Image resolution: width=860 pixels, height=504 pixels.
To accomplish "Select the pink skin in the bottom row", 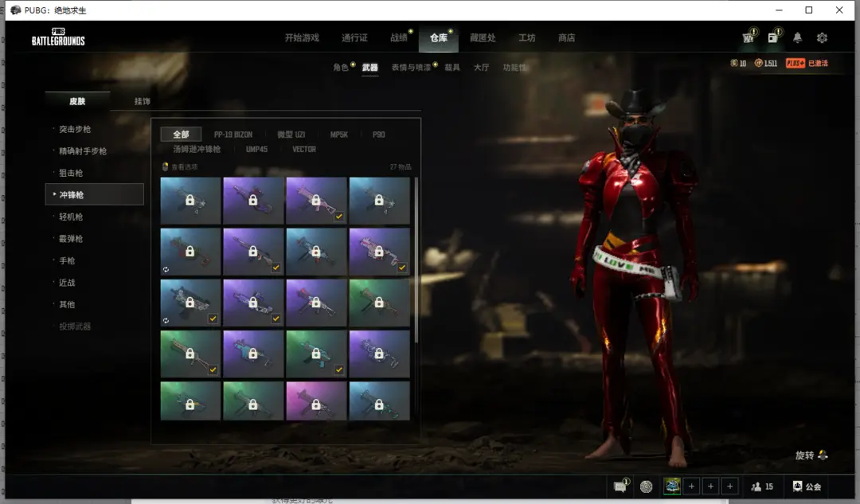I will pos(316,401).
